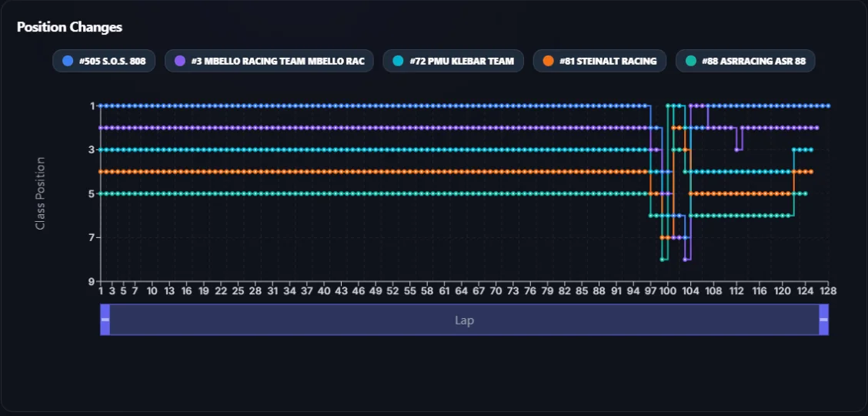
Task: Click lap 120 tick label
Action: (782, 290)
